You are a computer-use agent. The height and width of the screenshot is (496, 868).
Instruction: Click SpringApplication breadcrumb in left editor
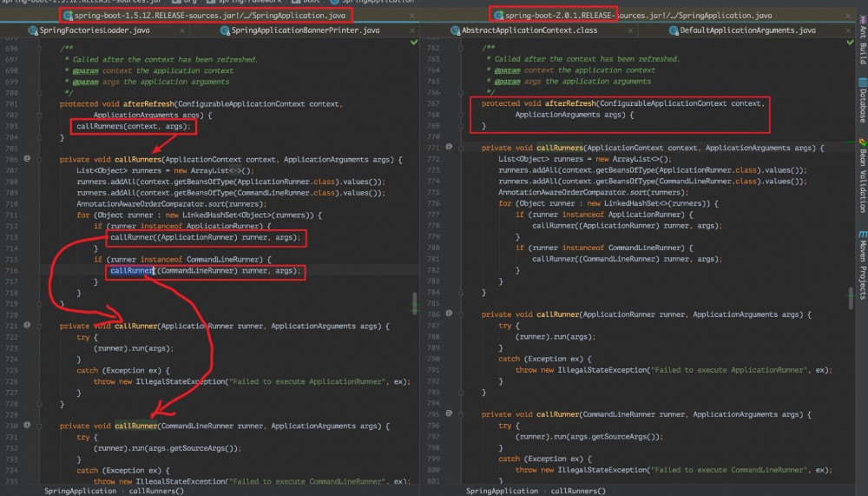pos(80,491)
